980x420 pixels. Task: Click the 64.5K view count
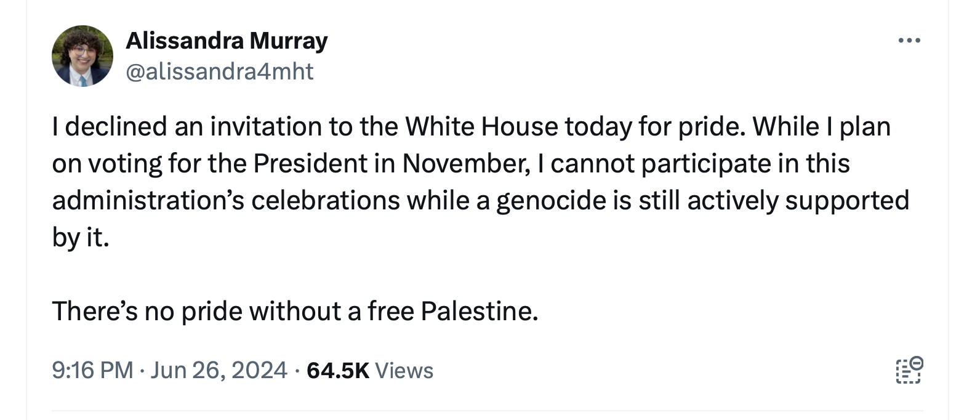[x=338, y=370]
